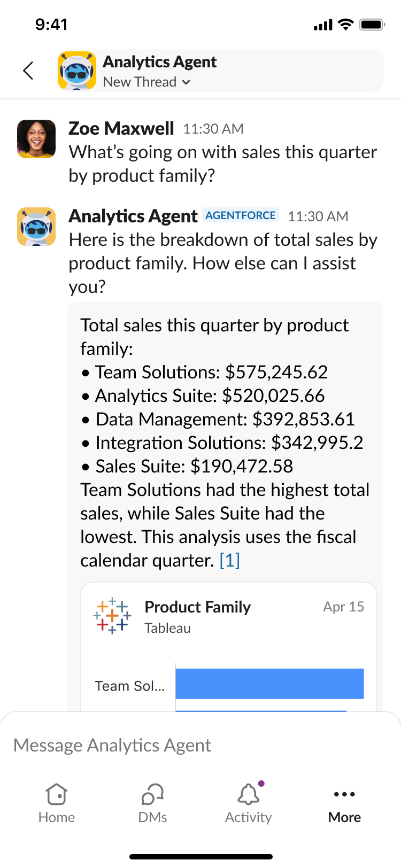Tap the Wi-Fi status icon
This screenshot has height=868, width=401.
point(346,25)
